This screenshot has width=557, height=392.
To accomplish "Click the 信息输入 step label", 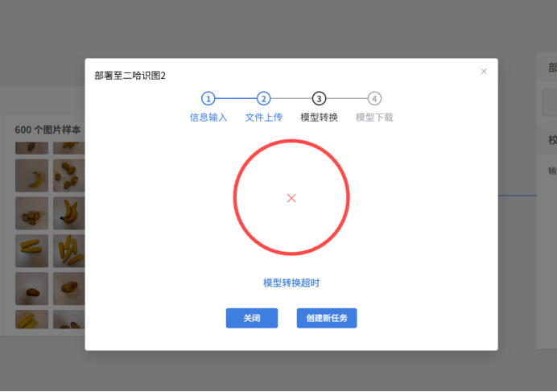I will 208,118.
